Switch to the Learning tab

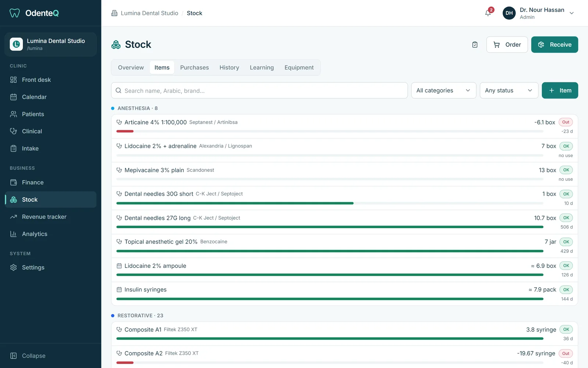(262, 68)
